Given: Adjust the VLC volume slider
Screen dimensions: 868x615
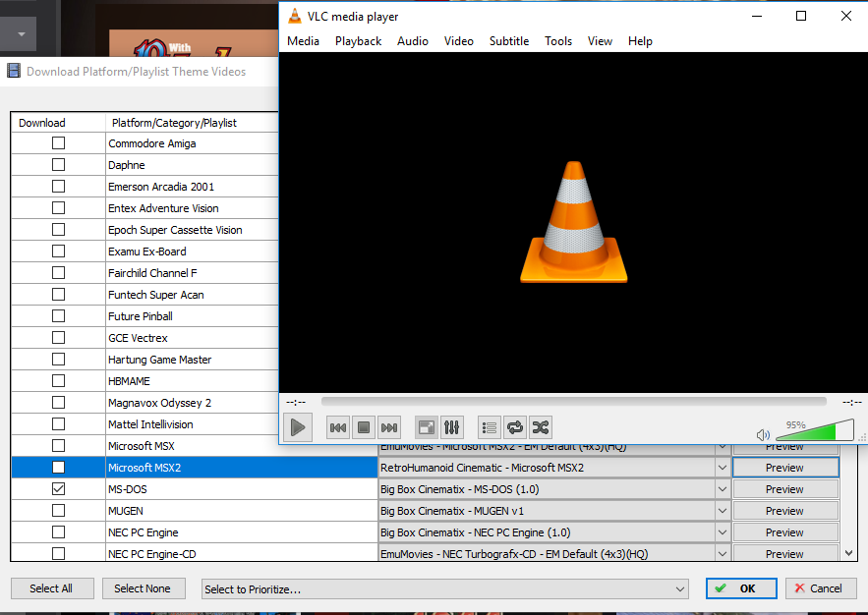Looking at the screenshot, I should [815, 430].
